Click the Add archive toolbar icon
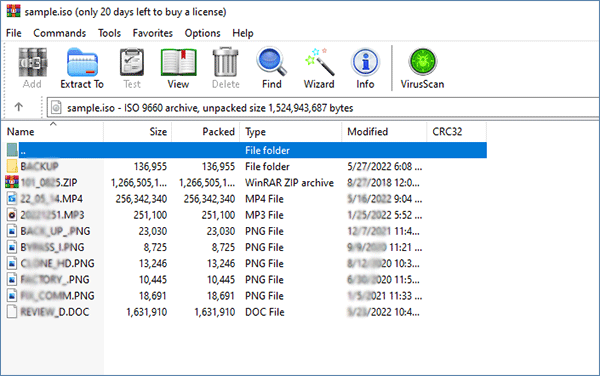The image size is (600, 376). pos(33,62)
